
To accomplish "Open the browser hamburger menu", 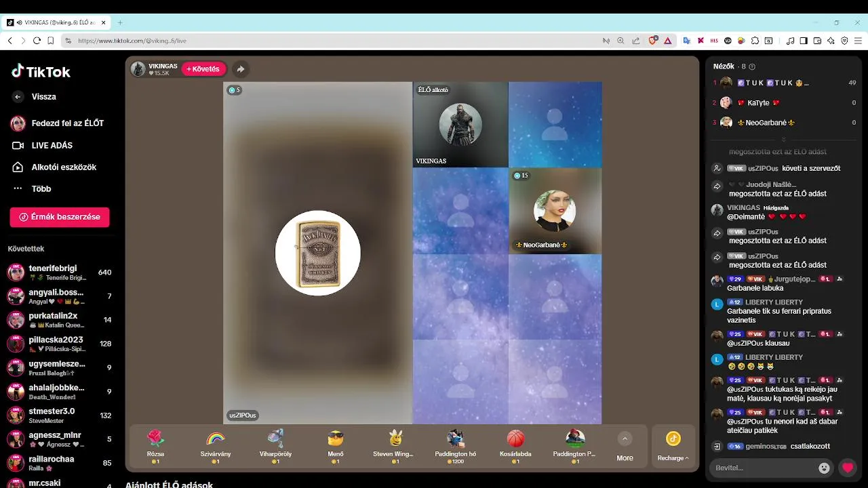I will (x=857, y=41).
